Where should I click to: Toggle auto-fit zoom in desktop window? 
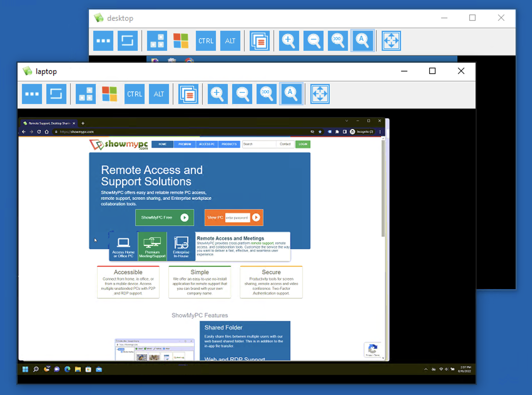[x=362, y=41]
